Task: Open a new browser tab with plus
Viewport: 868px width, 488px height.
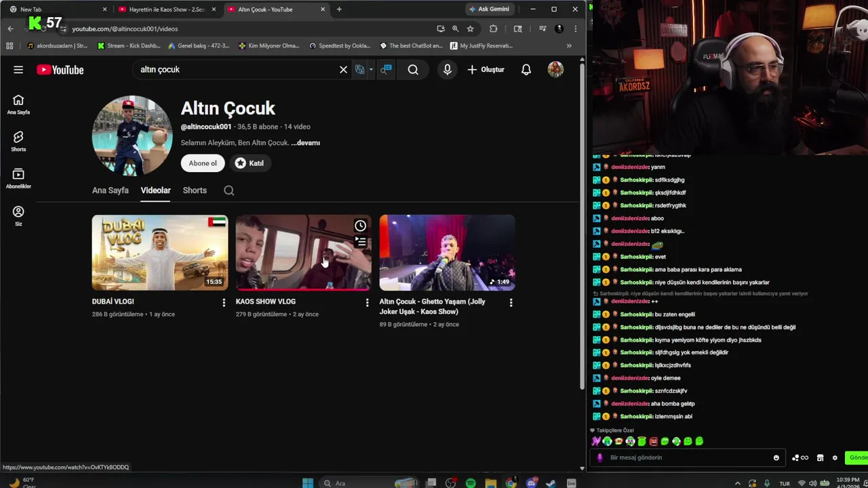Action: 339,9
